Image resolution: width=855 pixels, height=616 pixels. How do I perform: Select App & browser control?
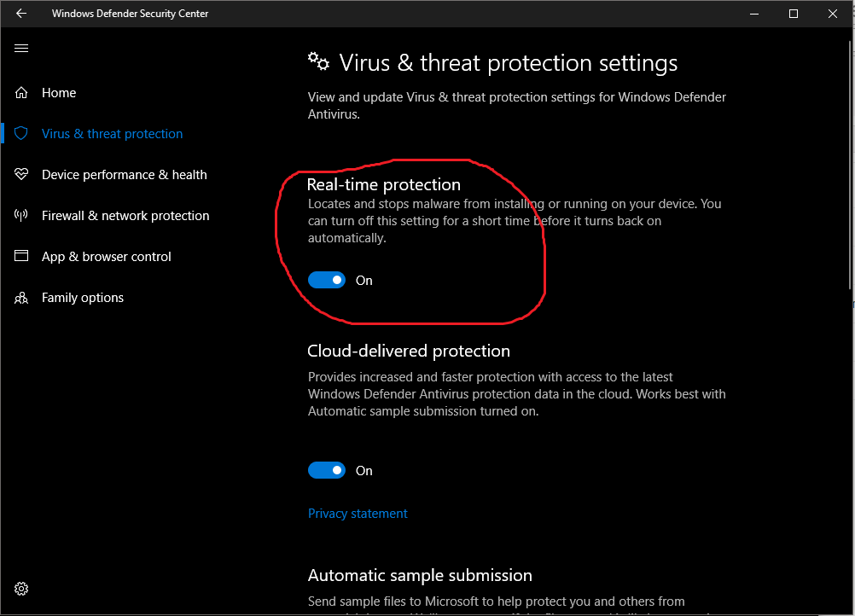107,256
